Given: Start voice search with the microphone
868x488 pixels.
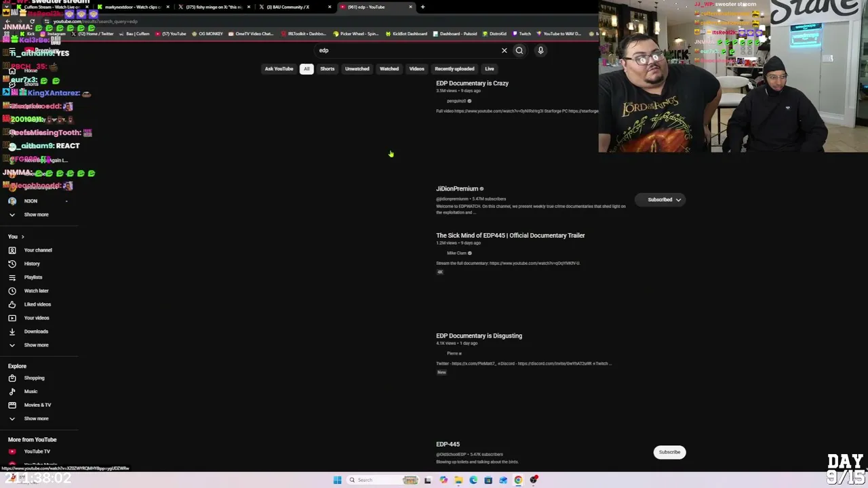Looking at the screenshot, I should tap(540, 50).
